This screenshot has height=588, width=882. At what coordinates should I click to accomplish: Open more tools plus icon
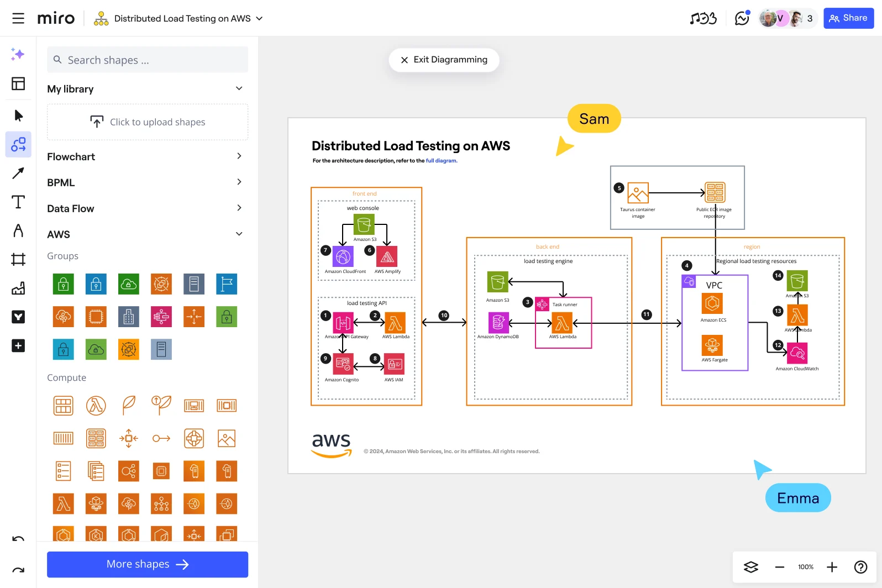18,345
